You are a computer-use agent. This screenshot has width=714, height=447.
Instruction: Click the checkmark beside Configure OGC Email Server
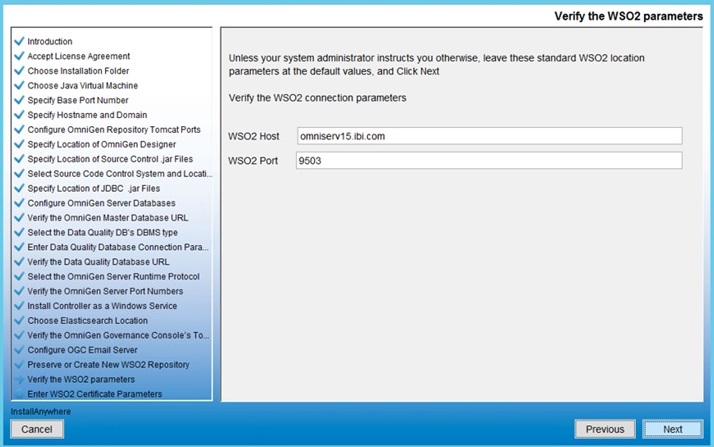(x=19, y=350)
